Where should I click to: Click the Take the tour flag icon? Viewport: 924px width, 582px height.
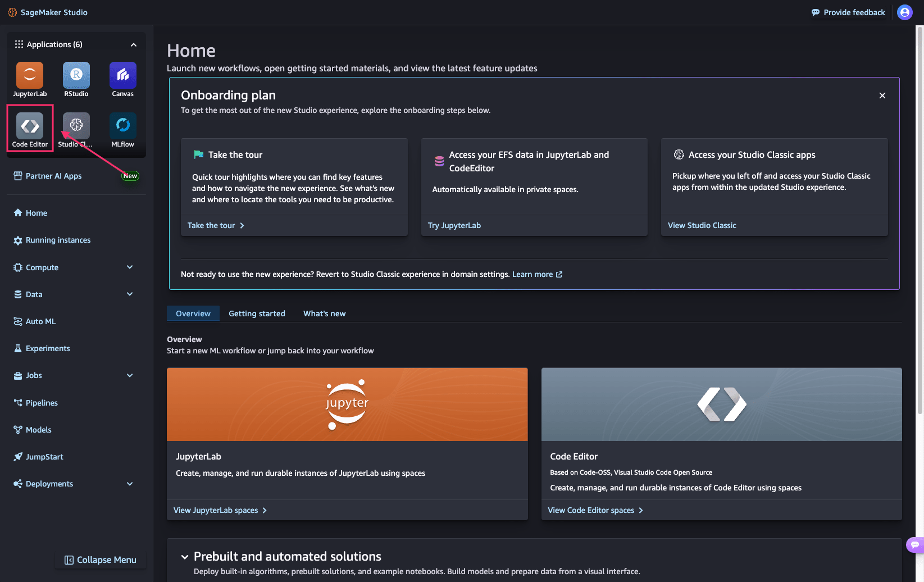coord(199,154)
